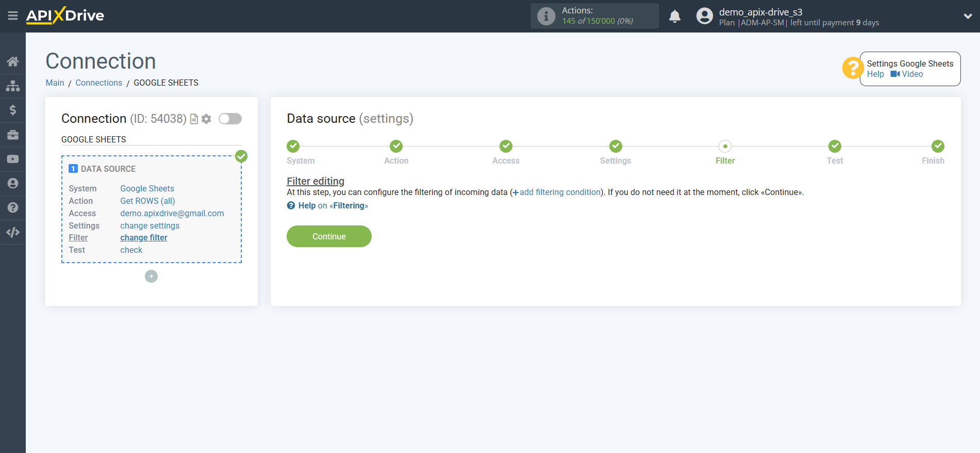Click the briefcase icon in sidebar
The width and height of the screenshot is (980, 453).
13,135
